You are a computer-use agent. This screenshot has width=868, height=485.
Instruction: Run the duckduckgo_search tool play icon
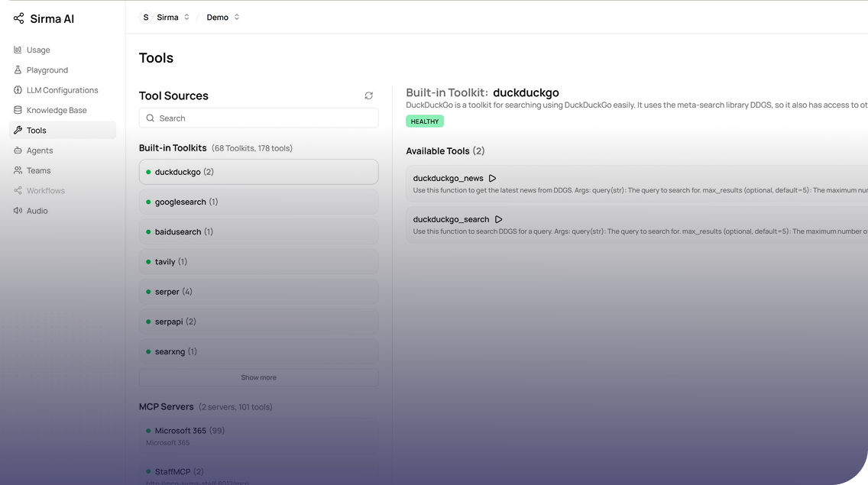499,219
